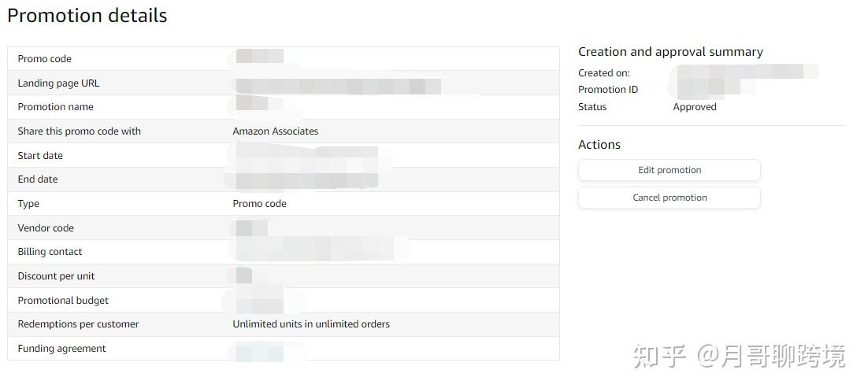The width and height of the screenshot is (868, 392).
Task: Click the Created on label
Action: [604, 73]
